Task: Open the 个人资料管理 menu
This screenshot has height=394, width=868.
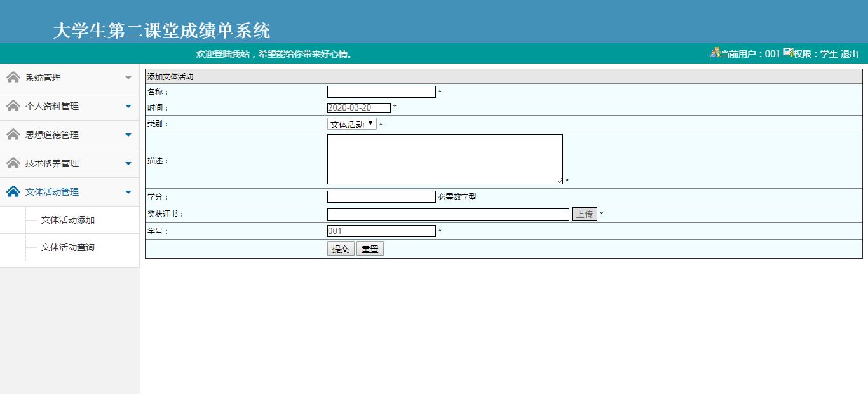Action: coord(69,106)
